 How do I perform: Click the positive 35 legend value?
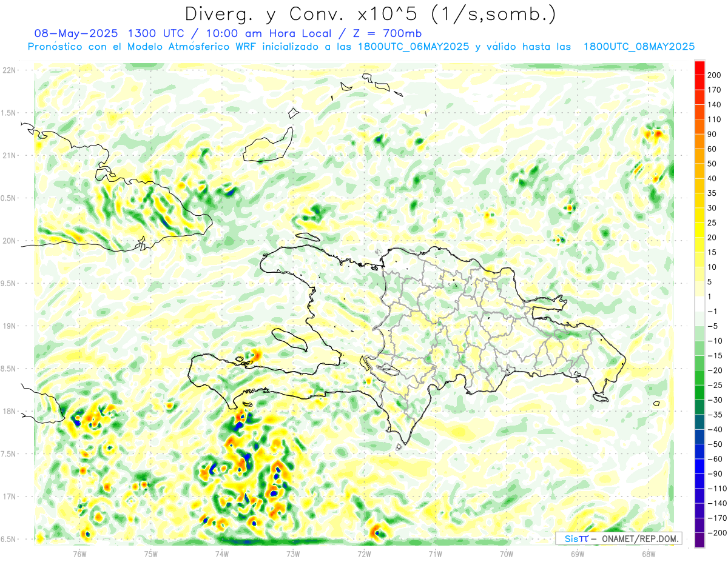713,193
